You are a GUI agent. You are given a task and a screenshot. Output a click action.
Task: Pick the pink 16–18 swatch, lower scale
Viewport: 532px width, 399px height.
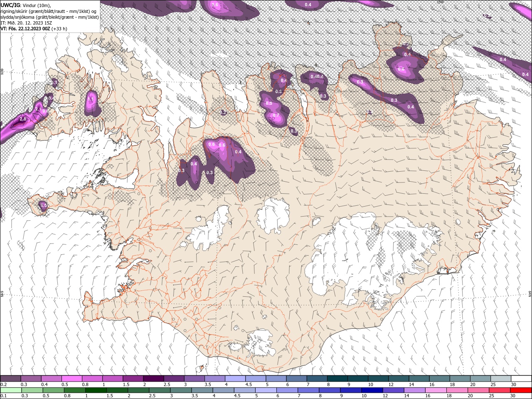(436, 390)
